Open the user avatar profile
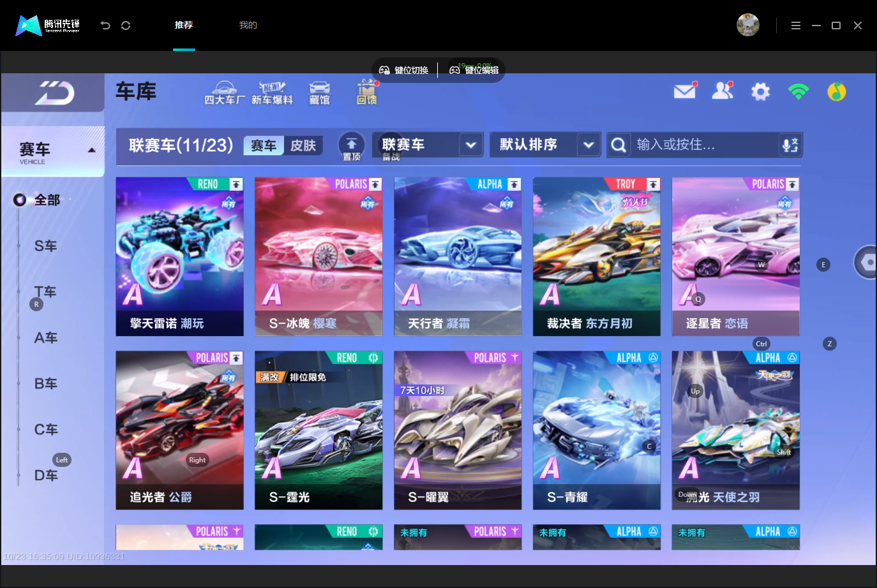The height and width of the screenshot is (588, 877). pos(747,25)
